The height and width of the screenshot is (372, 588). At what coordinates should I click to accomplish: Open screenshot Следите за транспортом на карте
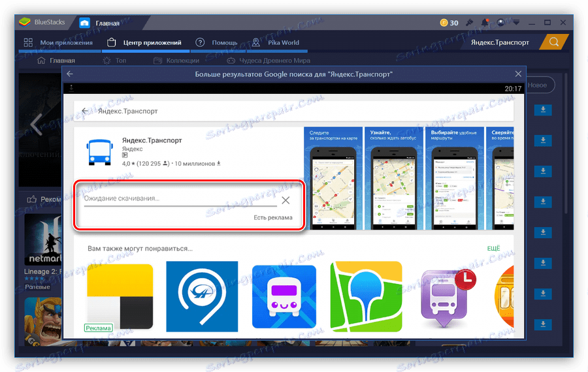333,178
